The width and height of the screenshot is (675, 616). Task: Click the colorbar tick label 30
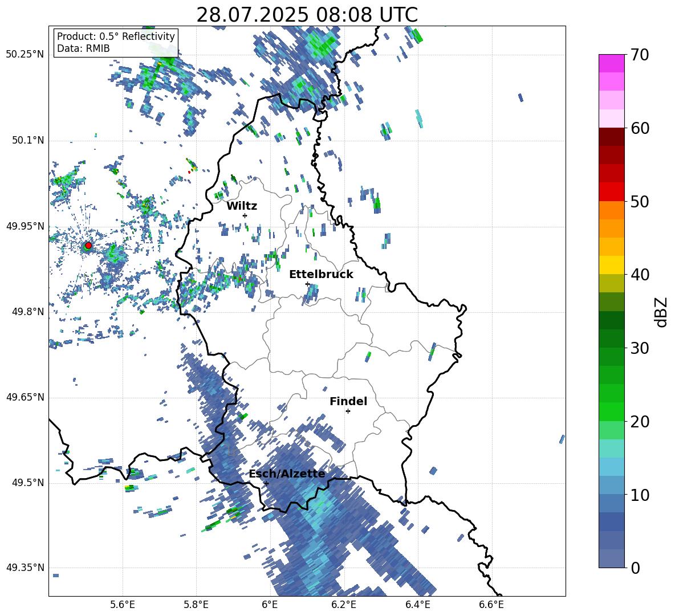(640, 348)
